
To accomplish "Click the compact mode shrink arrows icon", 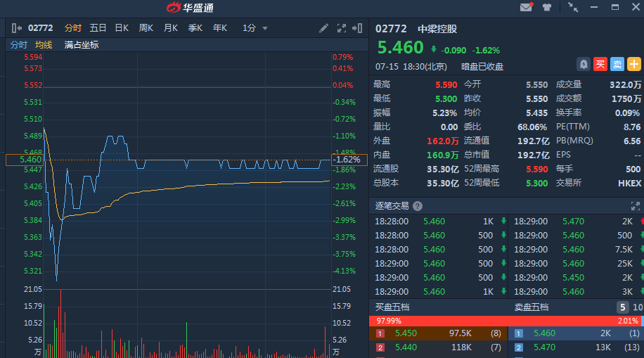I will point(573,7).
